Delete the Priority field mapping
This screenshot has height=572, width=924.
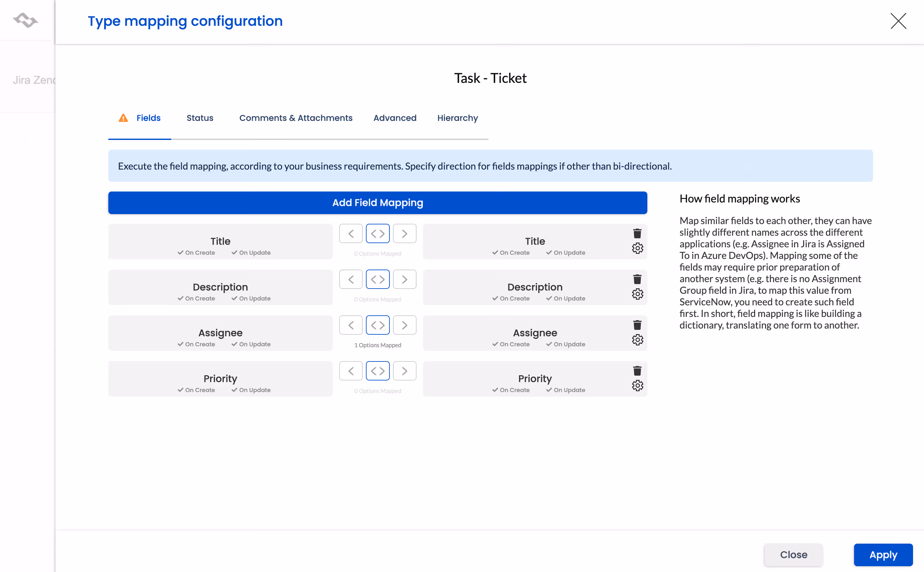coord(637,371)
